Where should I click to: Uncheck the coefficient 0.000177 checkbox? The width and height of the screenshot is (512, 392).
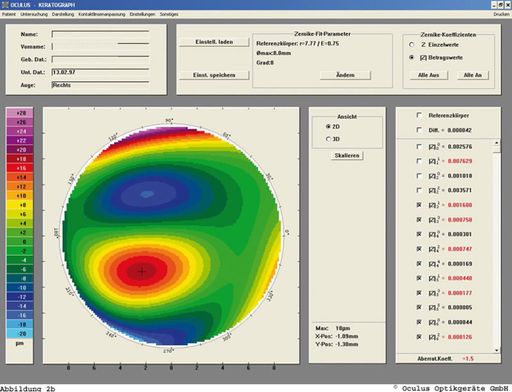[419, 293]
